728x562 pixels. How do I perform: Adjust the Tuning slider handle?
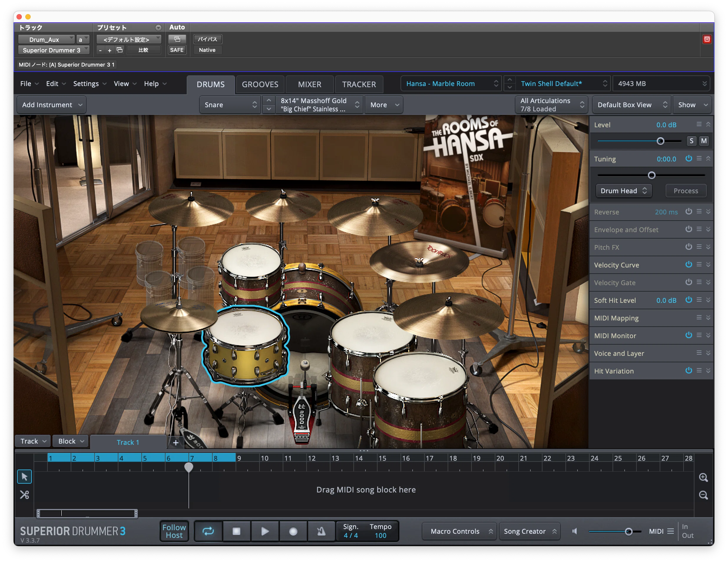651,175
